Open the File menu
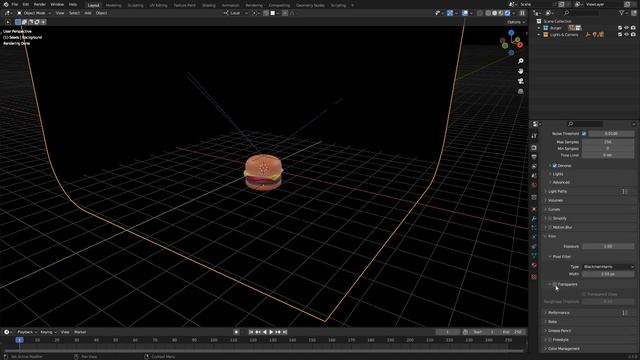The image size is (640, 360). 14,4
